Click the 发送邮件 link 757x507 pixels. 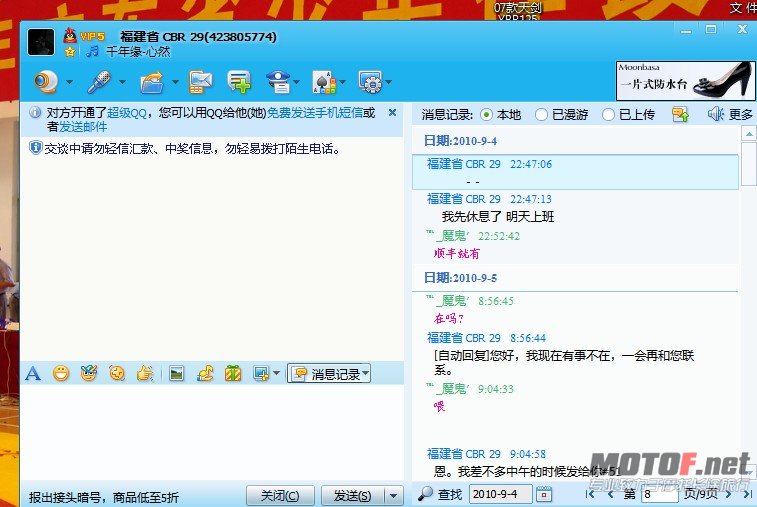(x=83, y=127)
